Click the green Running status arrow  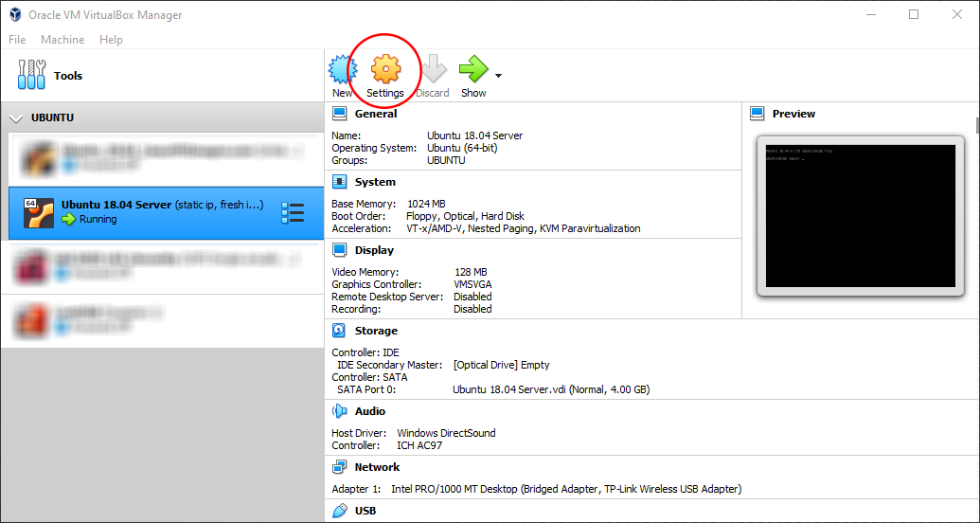(69, 219)
